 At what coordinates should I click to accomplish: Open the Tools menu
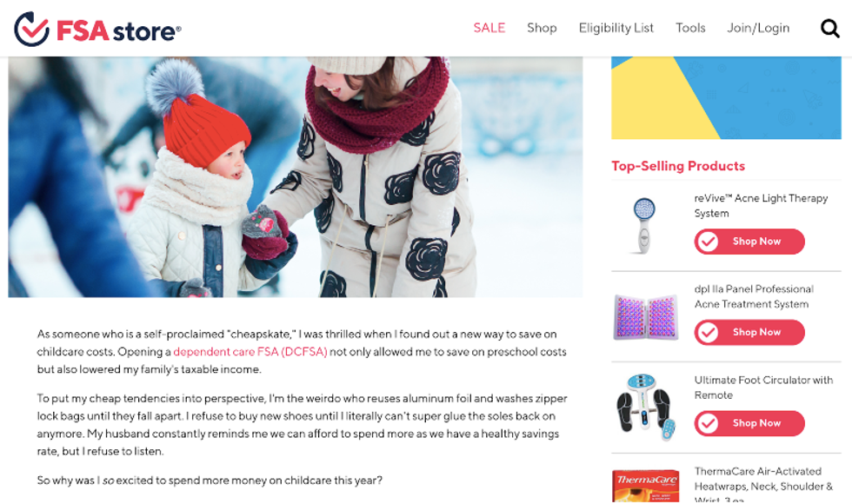690,28
